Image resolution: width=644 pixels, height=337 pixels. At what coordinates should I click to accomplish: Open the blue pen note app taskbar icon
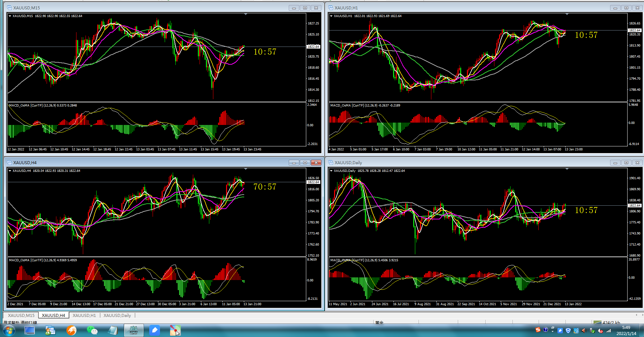pos(155,330)
